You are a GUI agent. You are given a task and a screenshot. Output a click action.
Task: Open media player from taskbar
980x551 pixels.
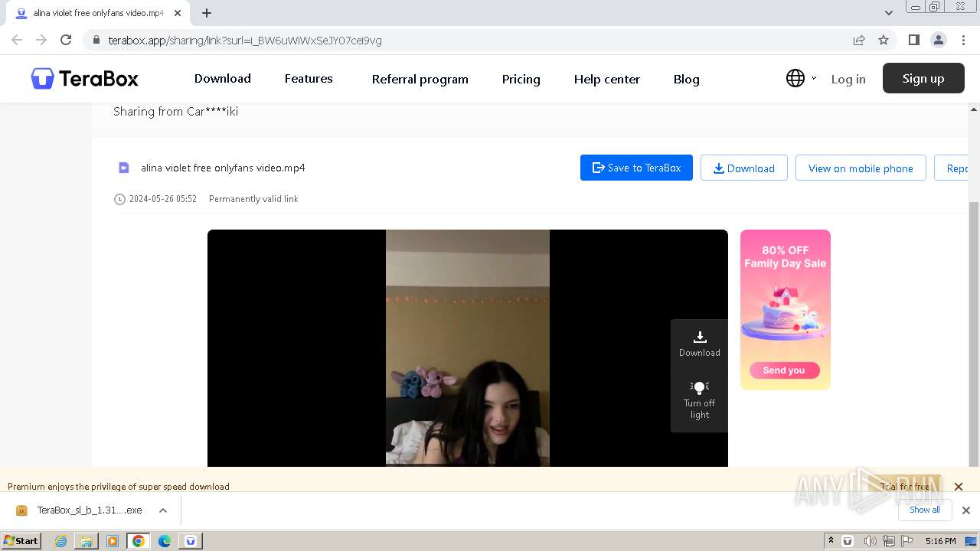113,541
